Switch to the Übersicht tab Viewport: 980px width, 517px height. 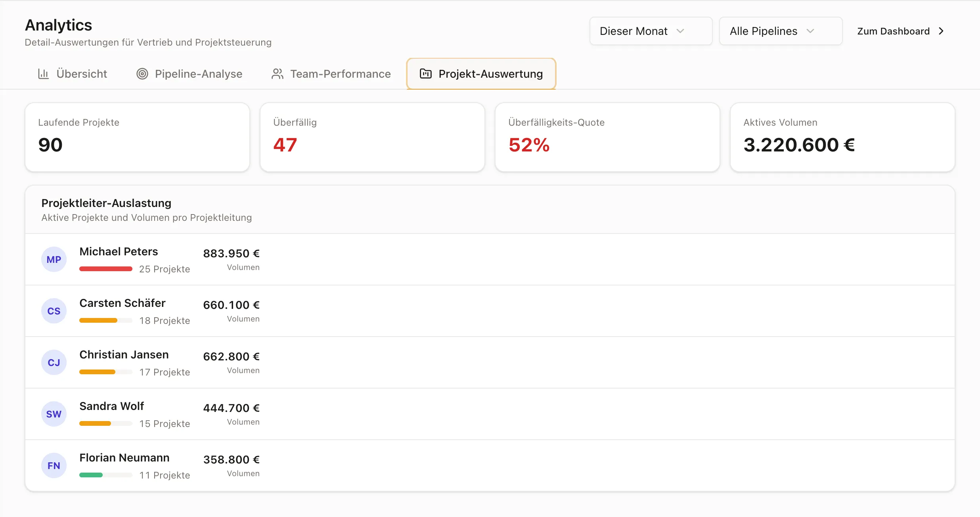pos(73,74)
